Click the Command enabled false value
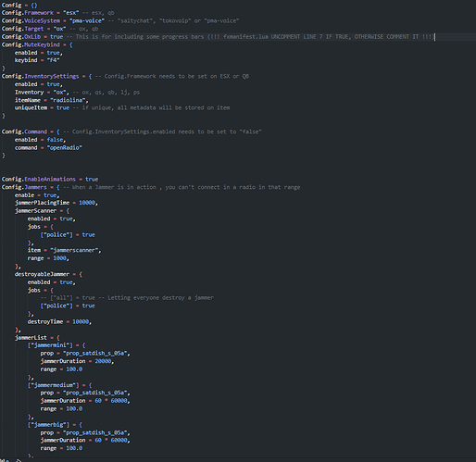Image resolution: width=476 pixels, height=462 pixels. click(55, 140)
